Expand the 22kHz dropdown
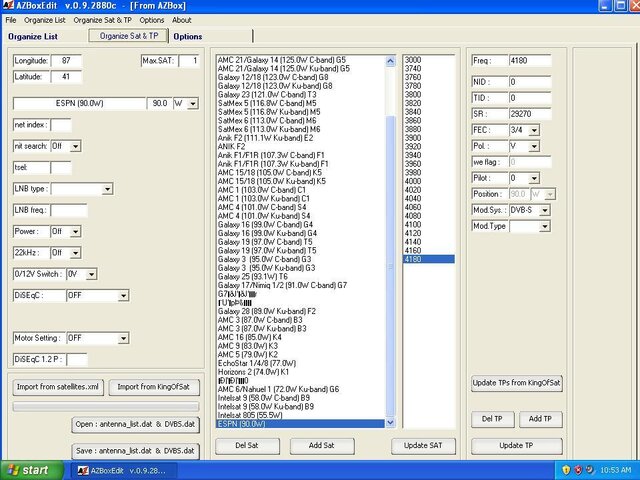The image size is (640, 480). point(75,253)
